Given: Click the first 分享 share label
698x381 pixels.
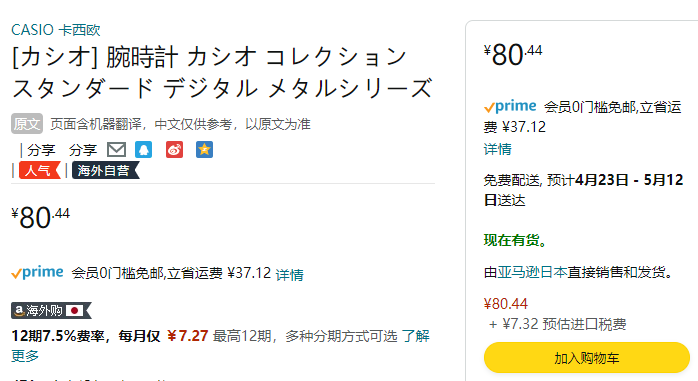Looking at the screenshot, I should click(x=41, y=150).
